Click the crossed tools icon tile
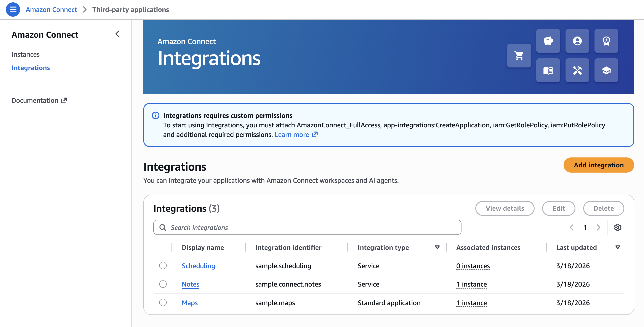Image resolution: width=644 pixels, height=327 pixels. (577, 71)
